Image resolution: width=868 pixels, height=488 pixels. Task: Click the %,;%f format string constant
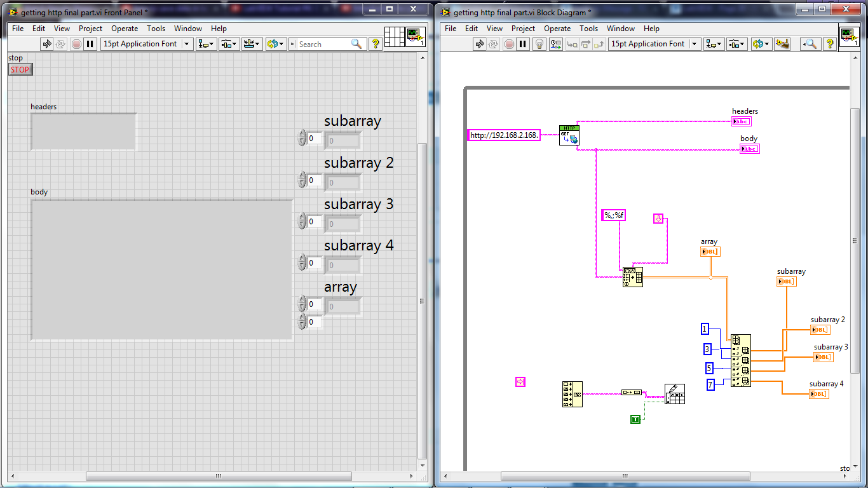pyautogui.click(x=614, y=215)
